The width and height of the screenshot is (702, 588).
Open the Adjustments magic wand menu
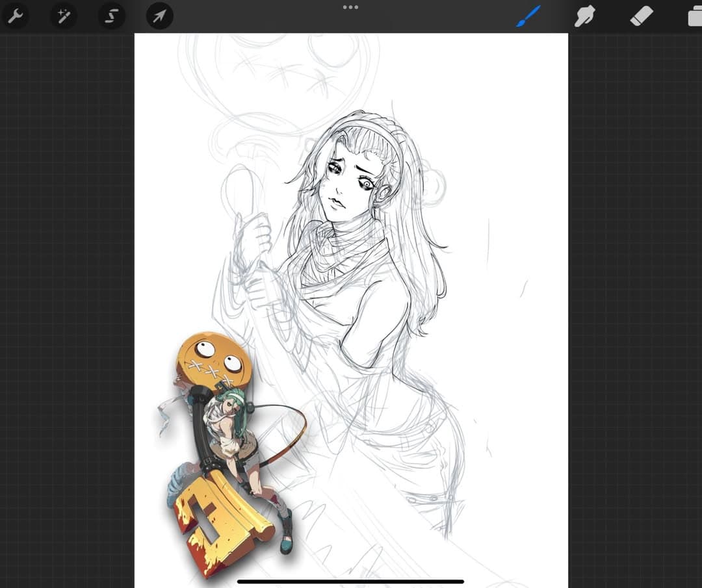pyautogui.click(x=64, y=16)
